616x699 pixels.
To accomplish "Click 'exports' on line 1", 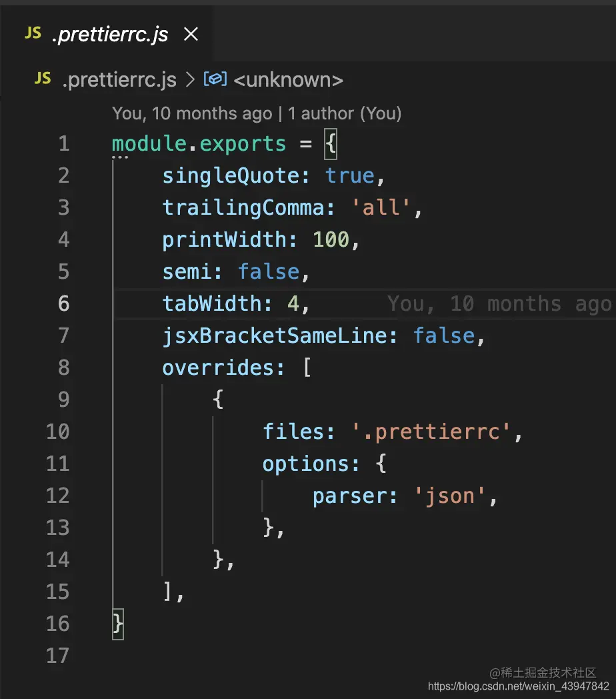I will click(x=243, y=144).
